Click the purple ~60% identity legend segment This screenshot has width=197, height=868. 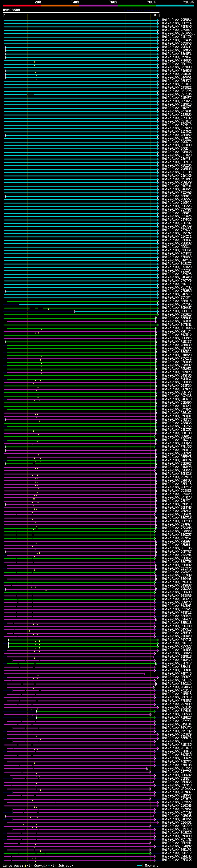(99, 6)
